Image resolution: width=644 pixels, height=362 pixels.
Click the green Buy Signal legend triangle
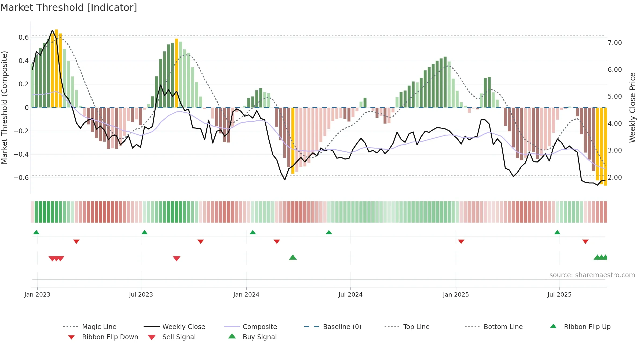[232, 336]
